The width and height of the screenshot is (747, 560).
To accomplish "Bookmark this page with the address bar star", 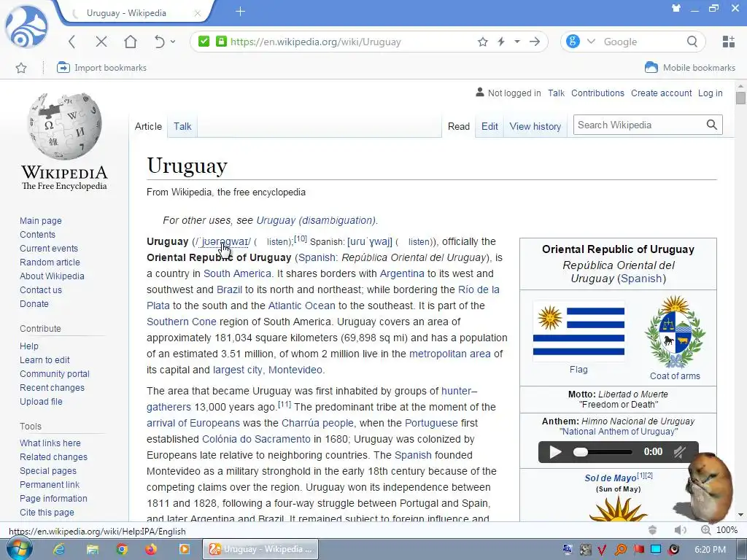I will click(x=483, y=42).
